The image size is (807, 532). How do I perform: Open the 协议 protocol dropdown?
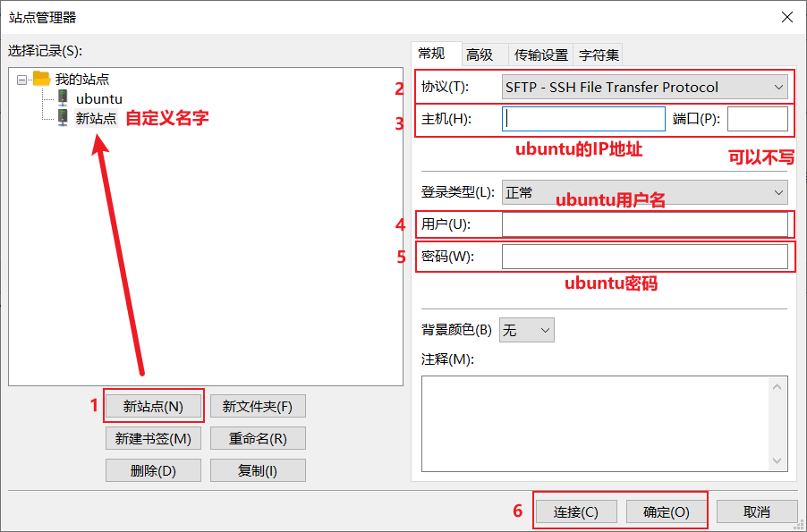click(645, 87)
